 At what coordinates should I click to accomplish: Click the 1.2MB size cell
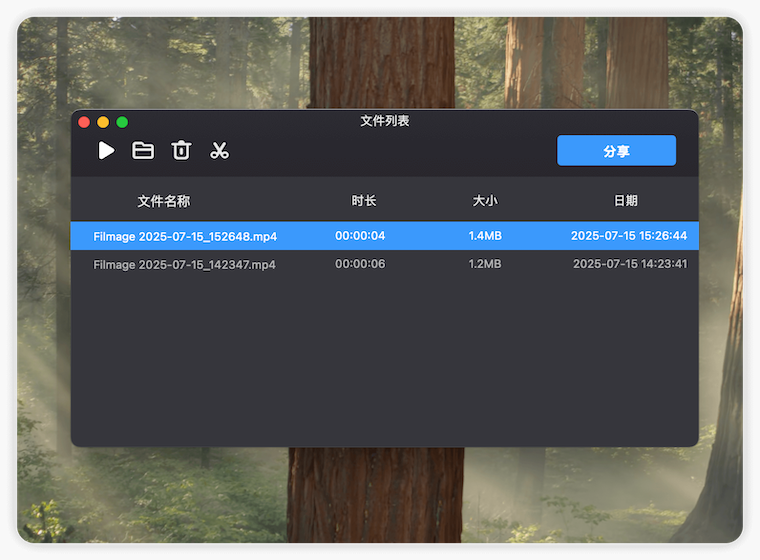point(485,265)
